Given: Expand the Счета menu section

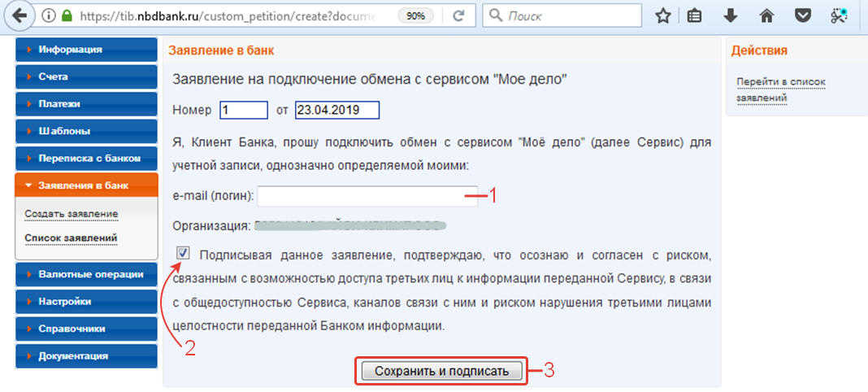Looking at the screenshot, I should [87, 77].
